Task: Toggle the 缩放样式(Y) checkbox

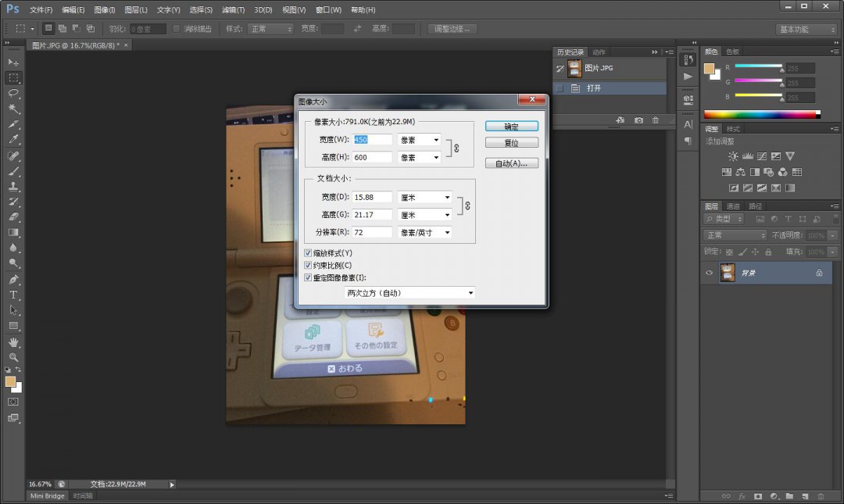Action: coord(308,253)
